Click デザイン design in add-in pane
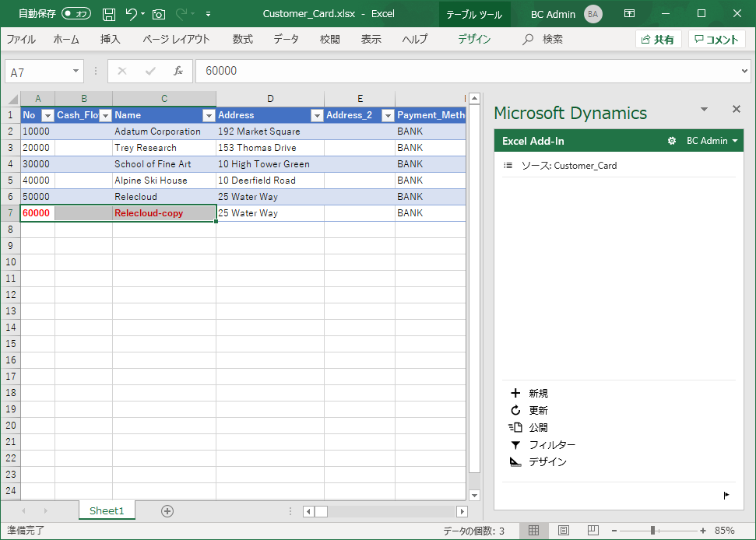Image resolution: width=756 pixels, height=540 pixels. pos(538,462)
